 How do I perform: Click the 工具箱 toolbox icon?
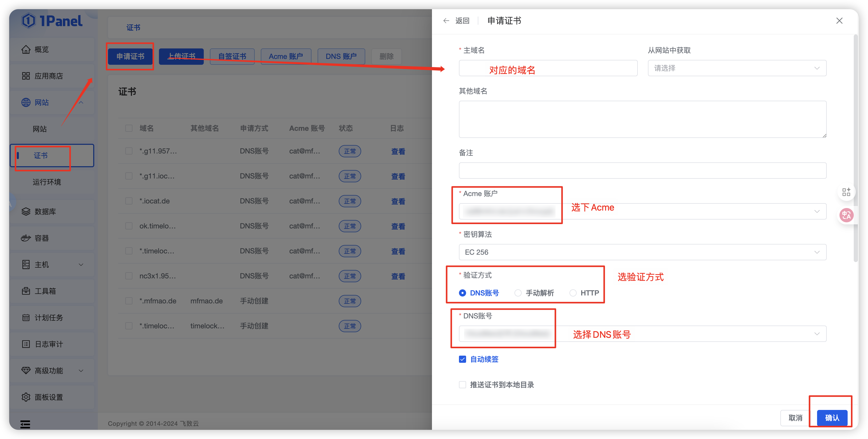(26, 291)
